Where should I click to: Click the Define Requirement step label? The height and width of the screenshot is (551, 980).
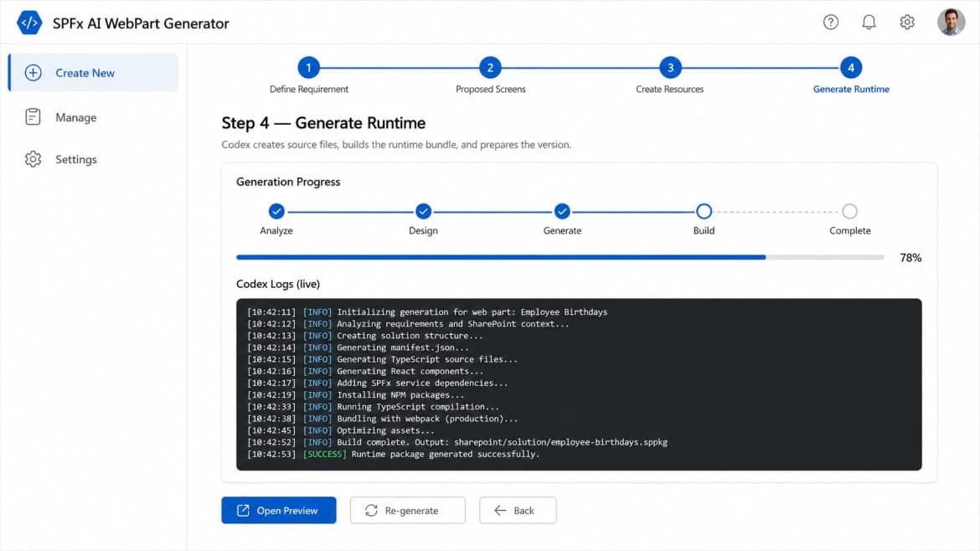point(309,90)
